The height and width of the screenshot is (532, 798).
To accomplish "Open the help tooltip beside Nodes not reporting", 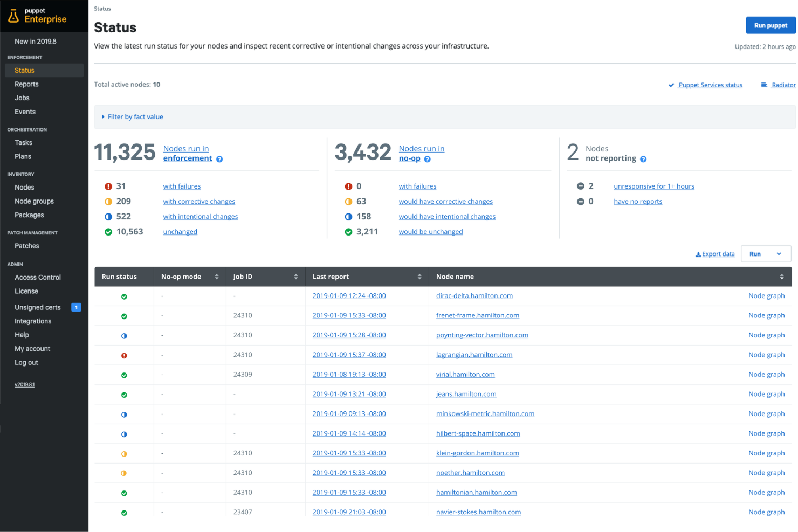I will coord(643,158).
